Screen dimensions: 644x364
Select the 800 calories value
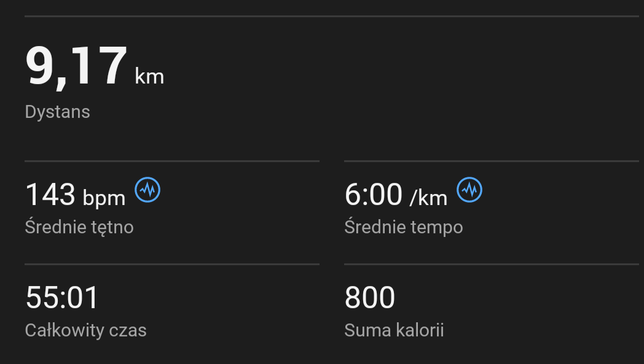pos(370,298)
